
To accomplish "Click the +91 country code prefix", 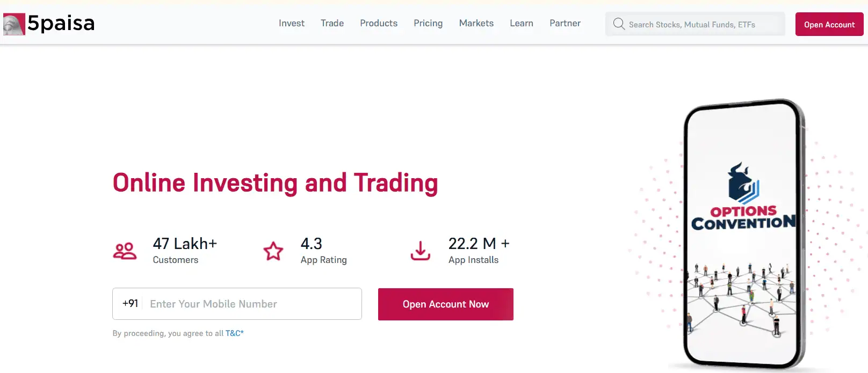I will click(x=130, y=303).
